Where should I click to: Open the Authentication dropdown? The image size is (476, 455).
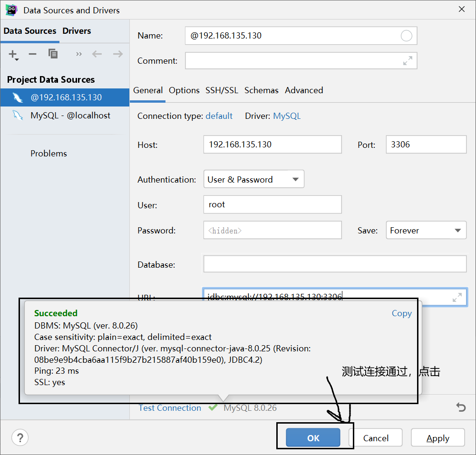(x=254, y=179)
